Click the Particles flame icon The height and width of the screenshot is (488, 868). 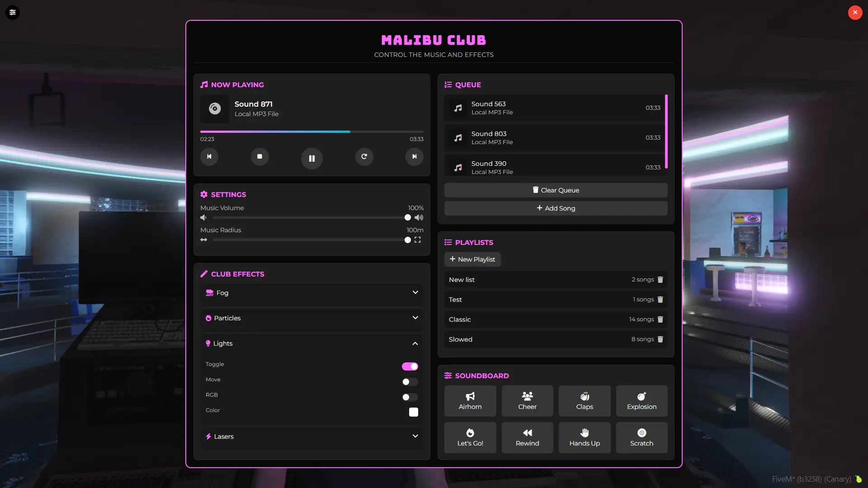208,318
